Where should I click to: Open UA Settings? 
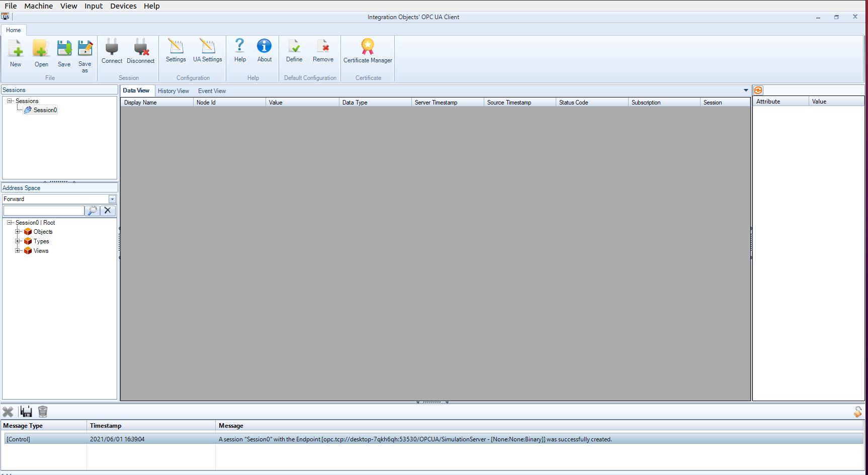click(x=207, y=50)
